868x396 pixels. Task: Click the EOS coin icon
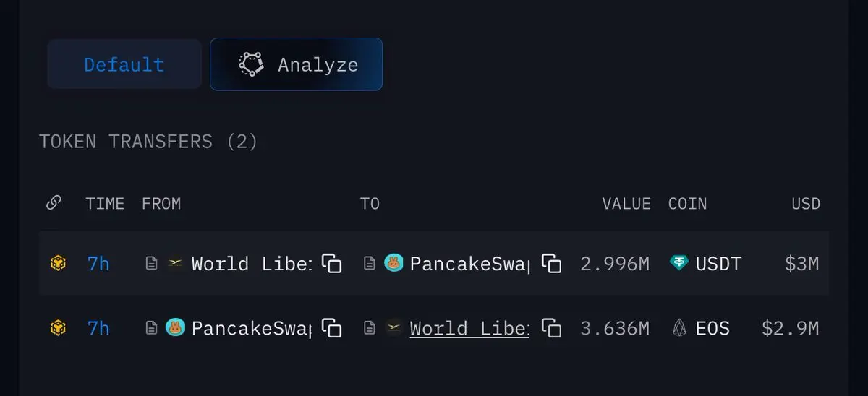click(x=679, y=328)
